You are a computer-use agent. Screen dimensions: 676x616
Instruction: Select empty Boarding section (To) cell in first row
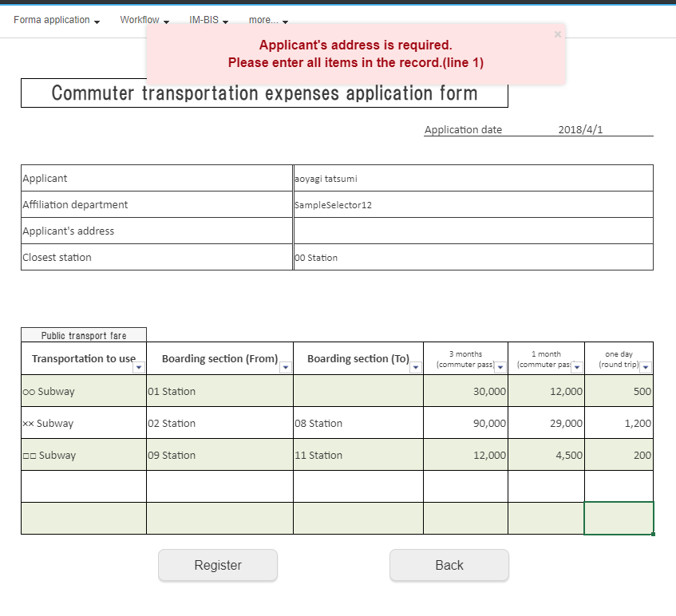[358, 391]
